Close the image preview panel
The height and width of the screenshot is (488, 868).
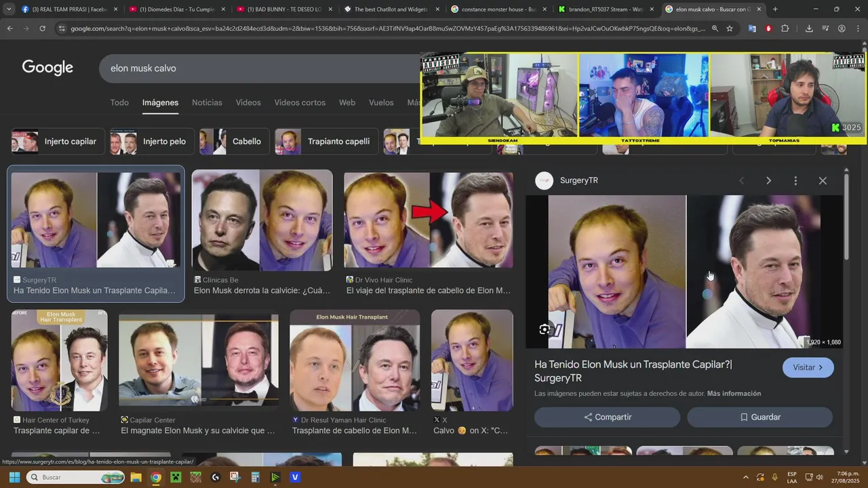823,180
